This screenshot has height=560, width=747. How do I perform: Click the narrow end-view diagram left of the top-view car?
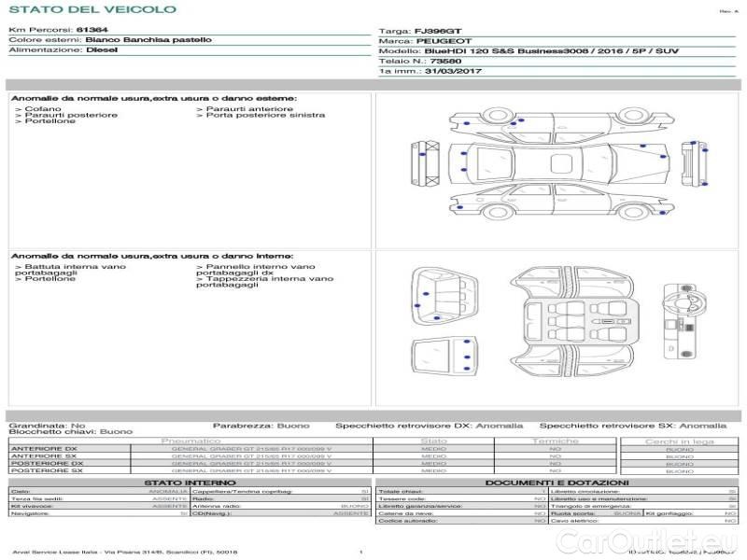pos(425,163)
